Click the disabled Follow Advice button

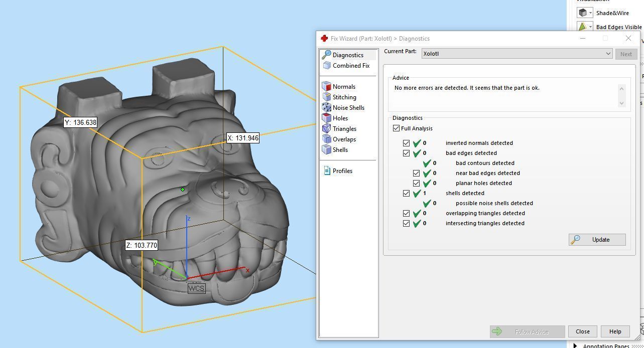[527, 331]
